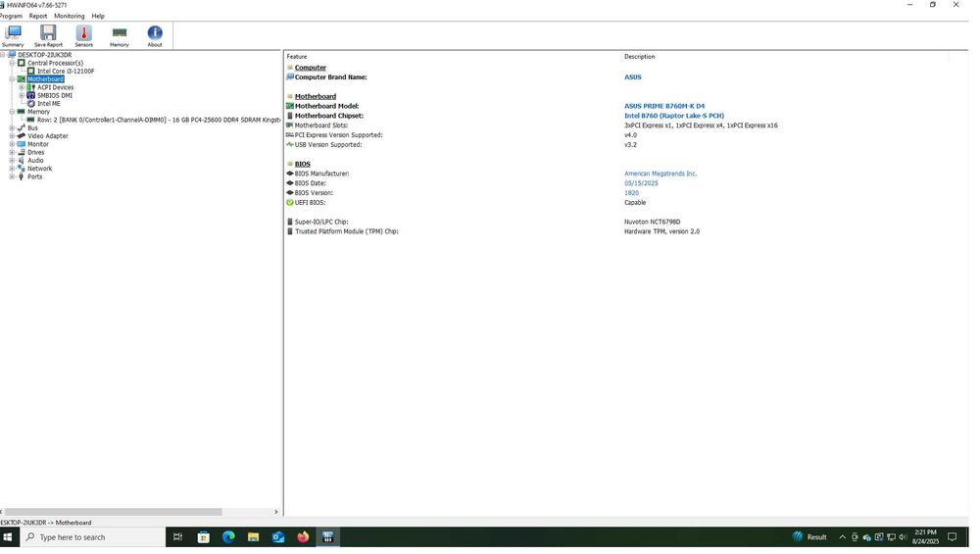The width and height of the screenshot is (980, 554).
Task: Select Network in the tree
Action: (x=39, y=169)
